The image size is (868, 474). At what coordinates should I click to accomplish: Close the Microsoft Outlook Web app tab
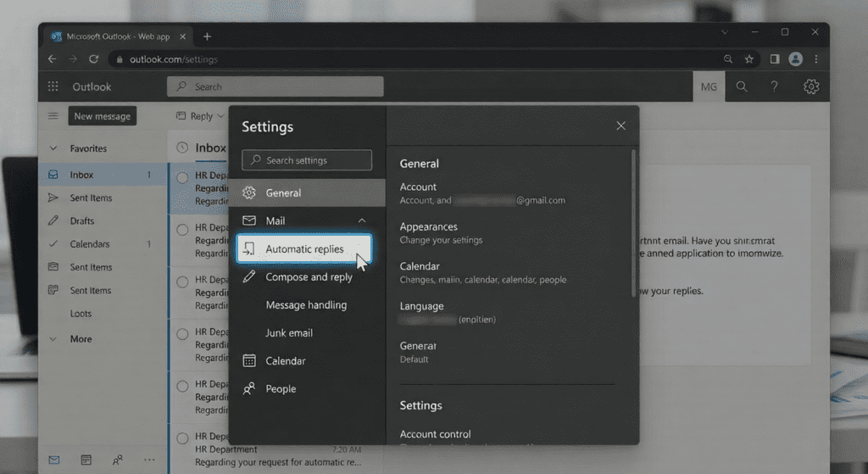(x=183, y=36)
